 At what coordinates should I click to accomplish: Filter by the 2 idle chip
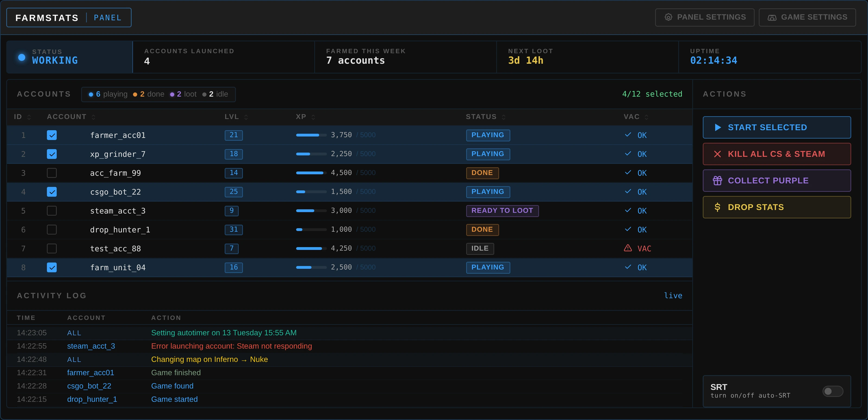[215, 94]
